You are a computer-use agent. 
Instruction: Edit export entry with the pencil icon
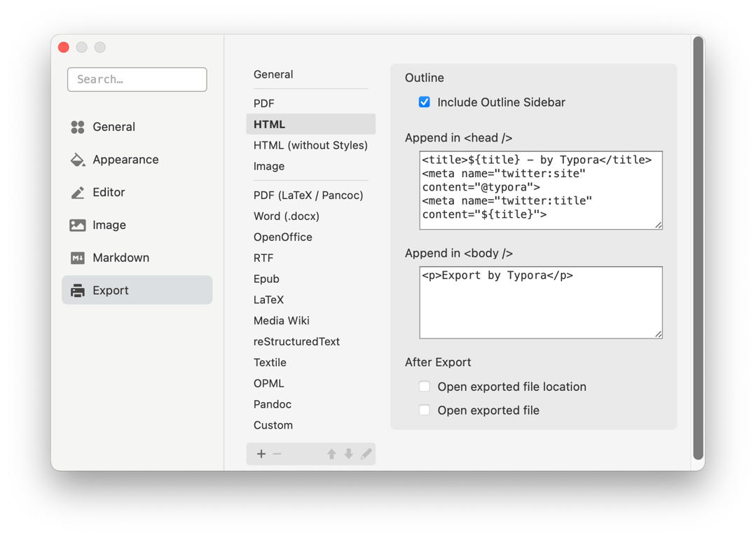(366, 454)
